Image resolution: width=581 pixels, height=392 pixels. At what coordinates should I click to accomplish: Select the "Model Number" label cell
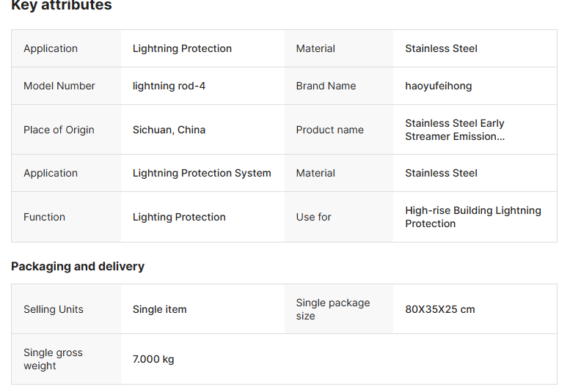click(x=59, y=86)
